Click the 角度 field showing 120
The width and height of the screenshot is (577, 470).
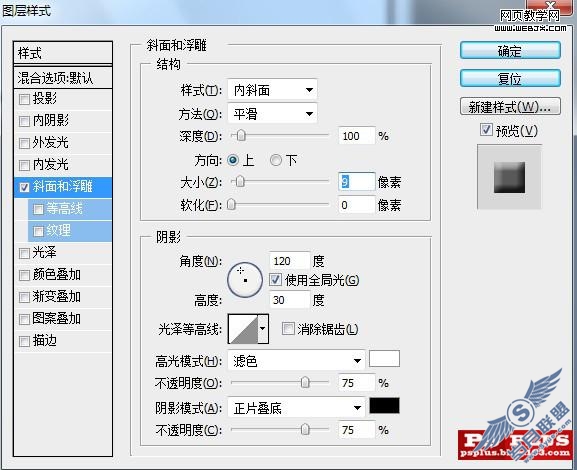(x=289, y=261)
